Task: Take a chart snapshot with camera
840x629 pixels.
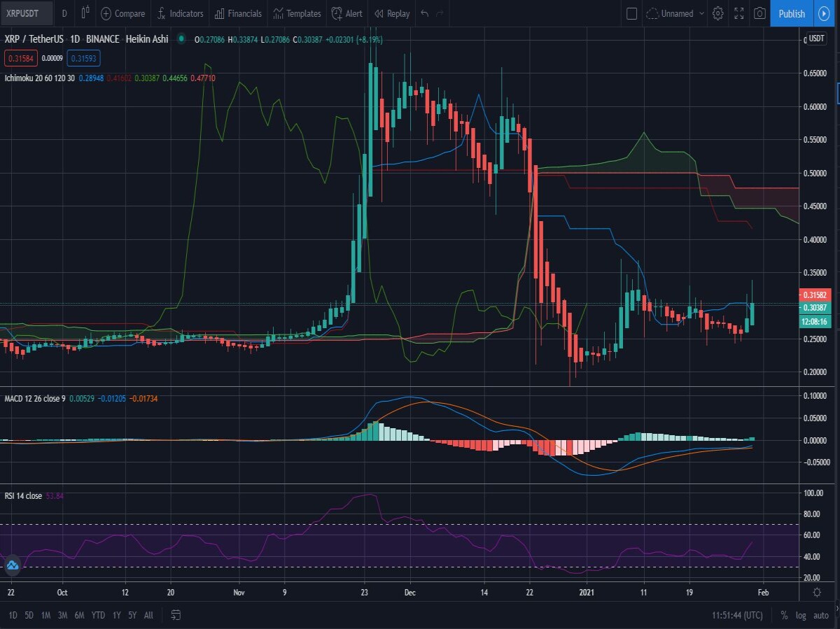Action: 759,13
